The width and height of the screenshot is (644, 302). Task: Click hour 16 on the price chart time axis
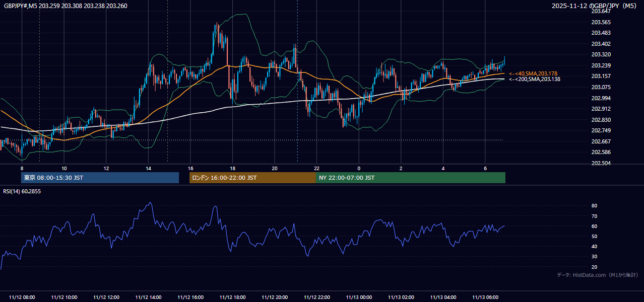pos(190,168)
